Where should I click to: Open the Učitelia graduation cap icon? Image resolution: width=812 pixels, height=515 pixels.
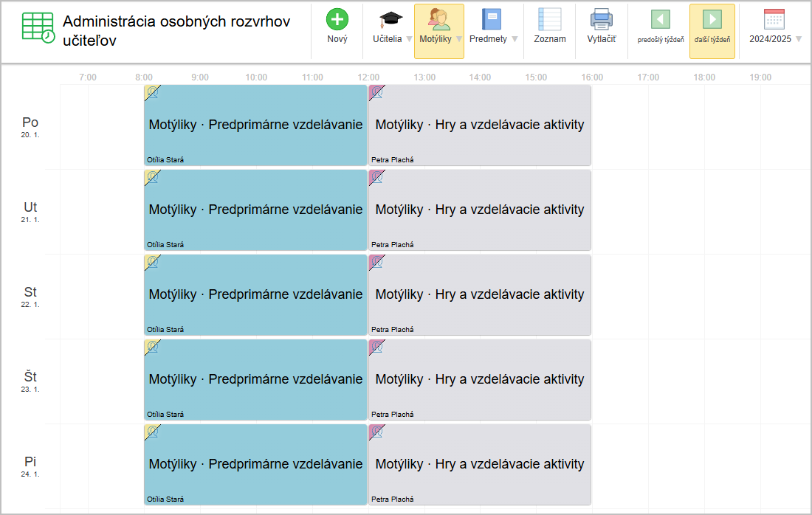(x=390, y=20)
